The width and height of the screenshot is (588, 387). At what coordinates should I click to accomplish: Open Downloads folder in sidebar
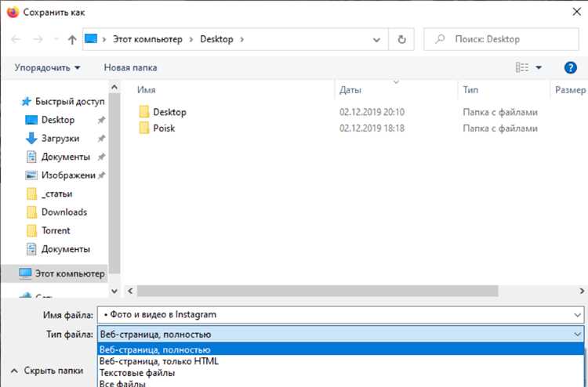[x=64, y=212]
